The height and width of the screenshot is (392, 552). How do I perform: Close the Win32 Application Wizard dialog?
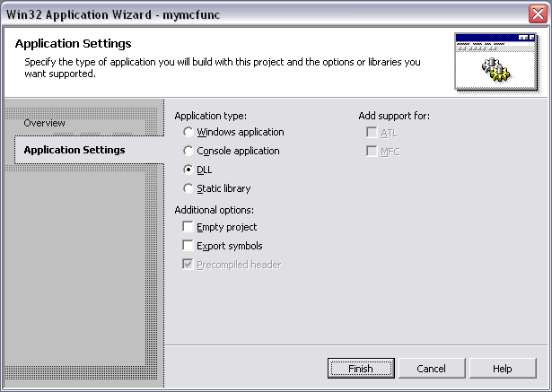(538, 14)
